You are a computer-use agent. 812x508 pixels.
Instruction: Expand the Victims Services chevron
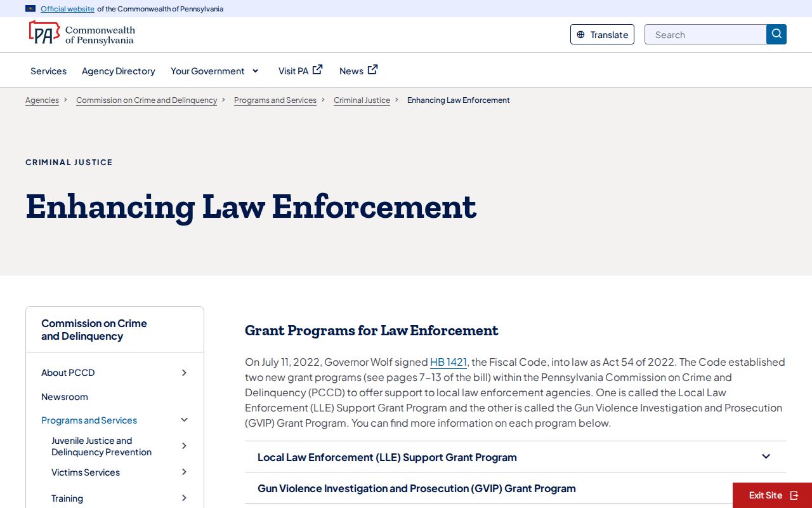[x=184, y=472]
